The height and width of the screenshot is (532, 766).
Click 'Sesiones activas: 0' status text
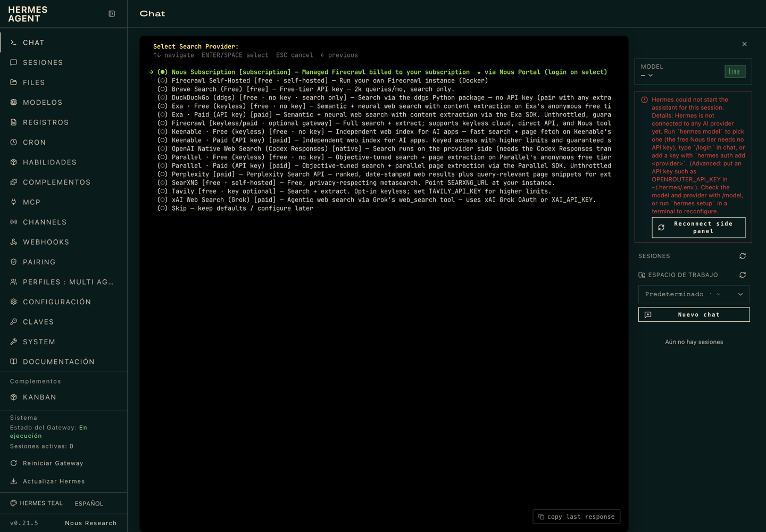point(41,446)
